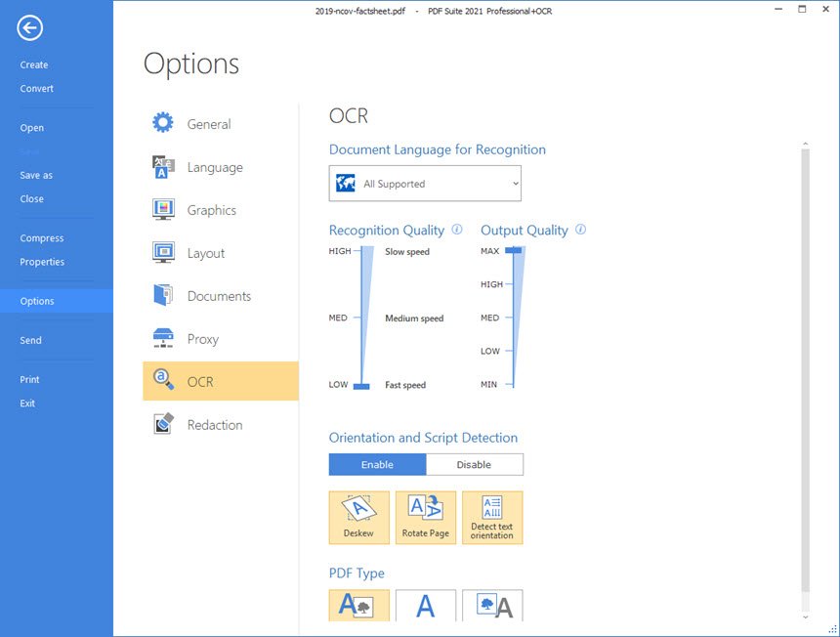The height and width of the screenshot is (637, 840).
Task: Click the Proxy network icon
Action: (x=163, y=338)
